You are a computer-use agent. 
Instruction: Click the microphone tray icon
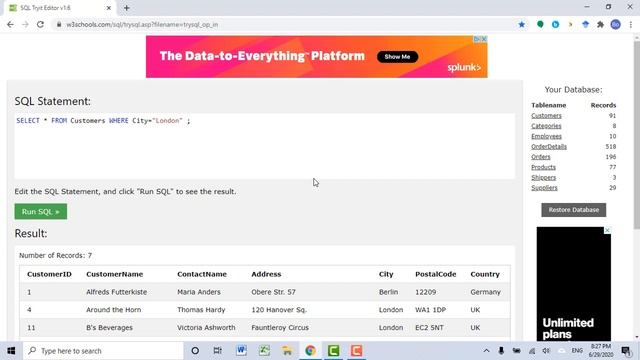tap(501, 351)
